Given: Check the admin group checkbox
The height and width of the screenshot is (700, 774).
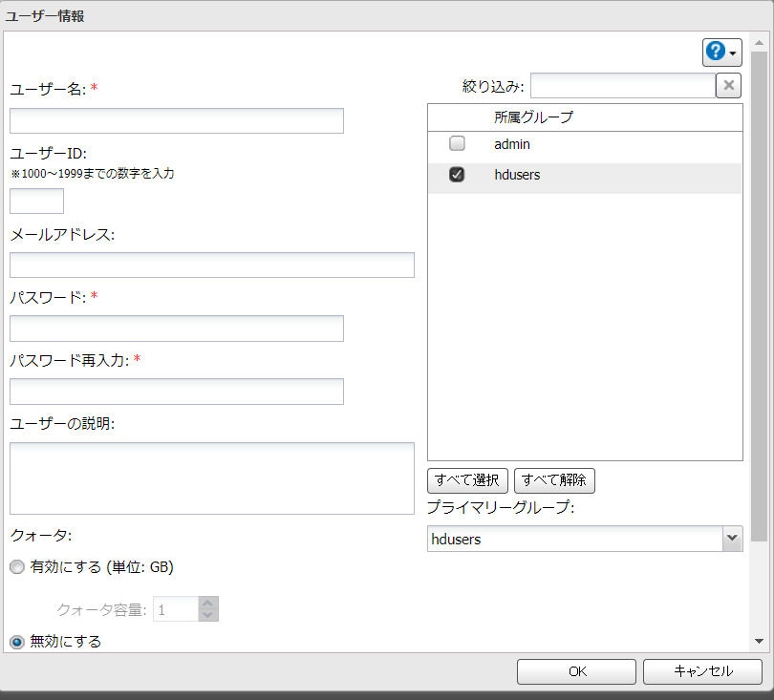Looking at the screenshot, I should 457,144.
